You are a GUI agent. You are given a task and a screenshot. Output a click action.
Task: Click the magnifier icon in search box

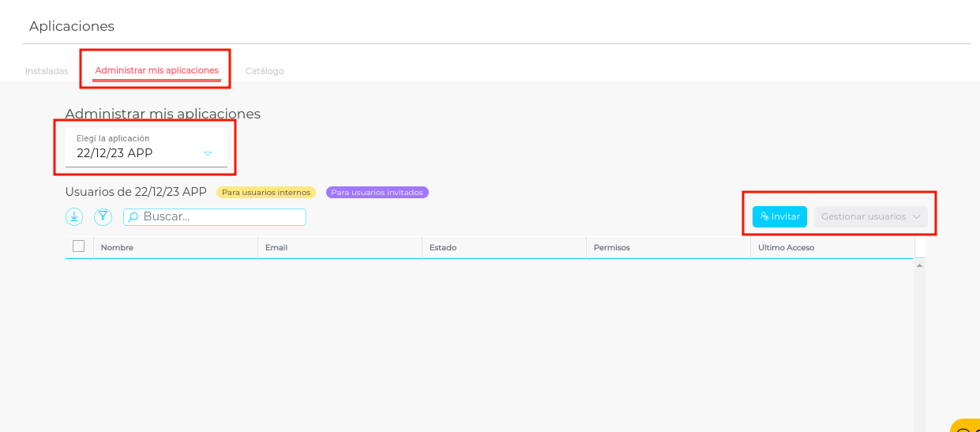pyautogui.click(x=133, y=216)
